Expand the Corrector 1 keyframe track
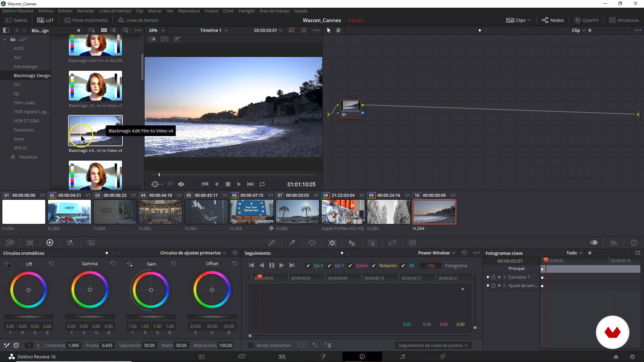The height and width of the screenshot is (362, 644). pos(504,277)
